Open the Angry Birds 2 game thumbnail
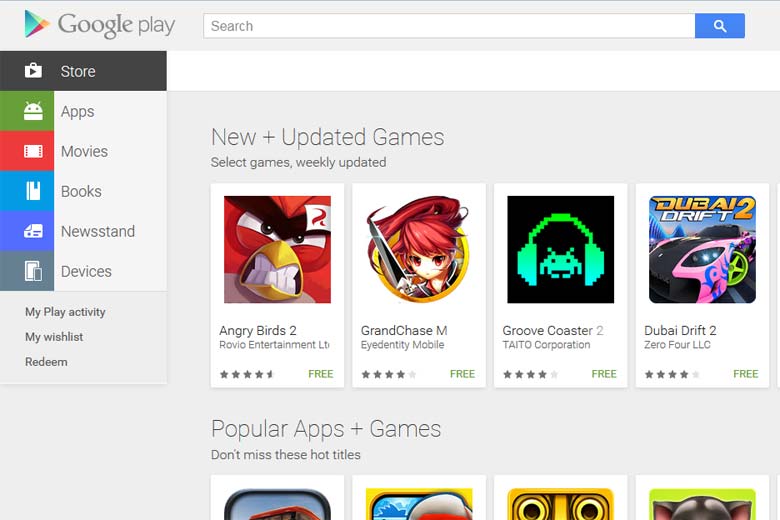This screenshot has width=780, height=520. coord(277,249)
